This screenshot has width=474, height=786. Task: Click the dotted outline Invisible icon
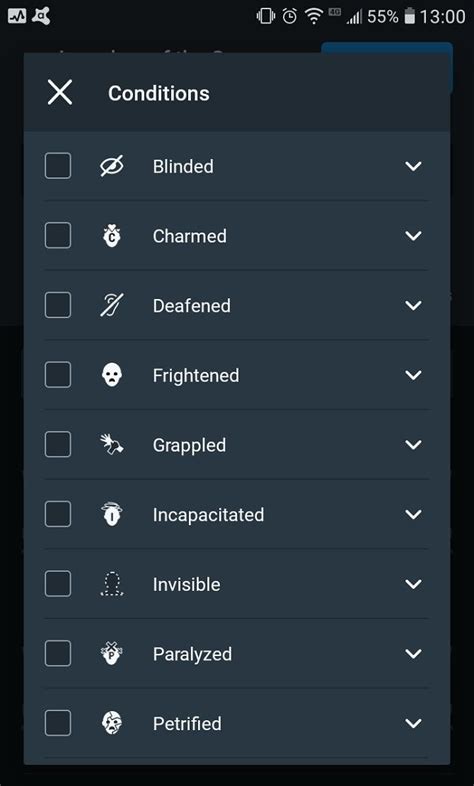112,584
